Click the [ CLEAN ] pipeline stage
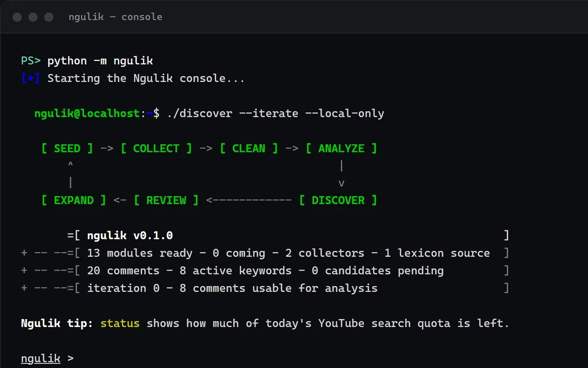The image size is (588, 368). (249, 148)
